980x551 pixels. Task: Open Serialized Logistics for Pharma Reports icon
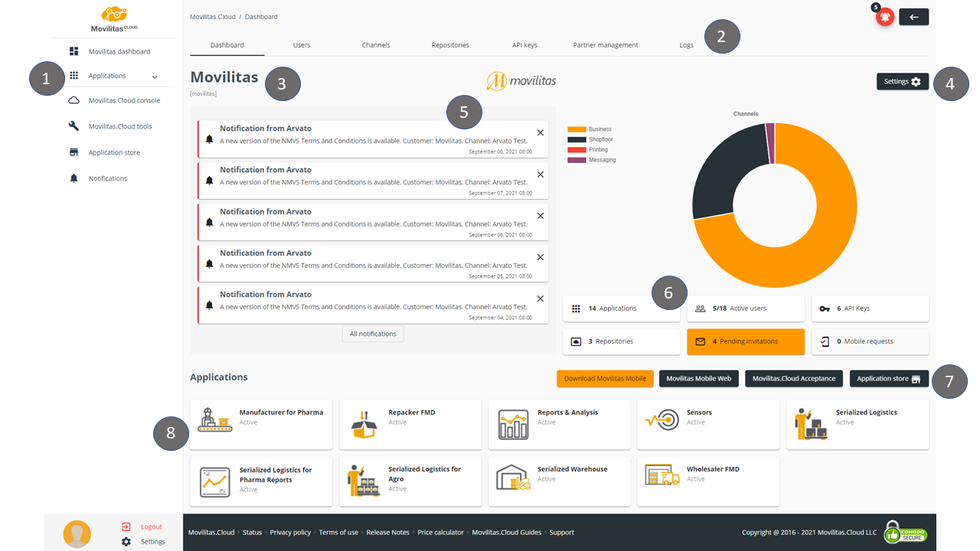tap(214, 481)
